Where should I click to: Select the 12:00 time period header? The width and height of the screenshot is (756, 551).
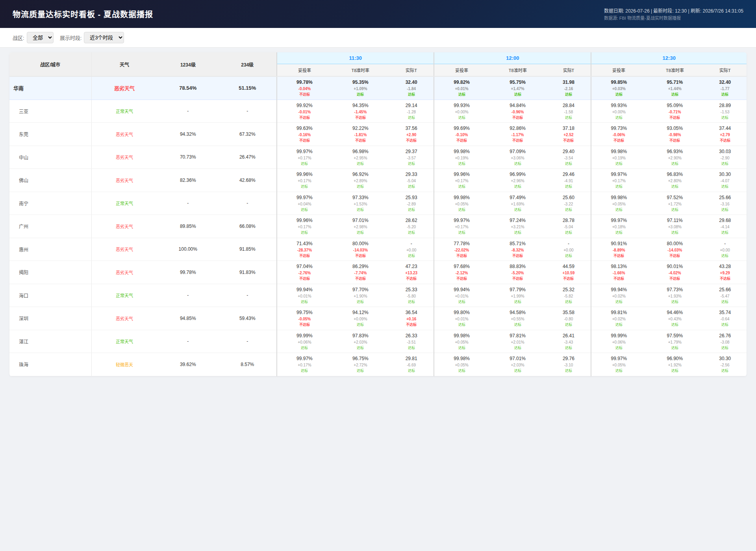click(x=512, y=58)
